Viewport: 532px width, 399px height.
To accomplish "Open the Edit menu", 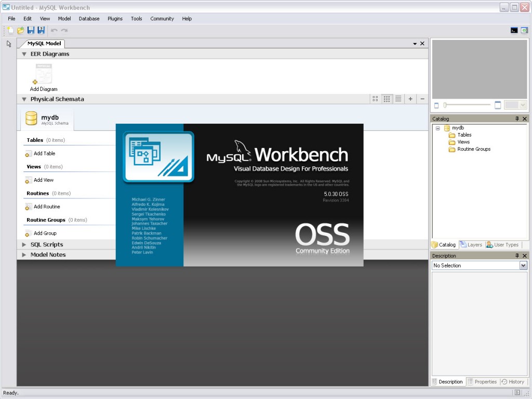I will 28,19.
